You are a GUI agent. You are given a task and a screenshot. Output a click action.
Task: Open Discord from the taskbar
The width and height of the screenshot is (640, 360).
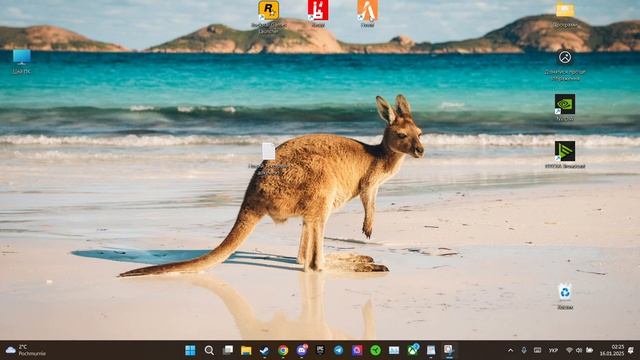pyautogui.click(x=302, y=350)
